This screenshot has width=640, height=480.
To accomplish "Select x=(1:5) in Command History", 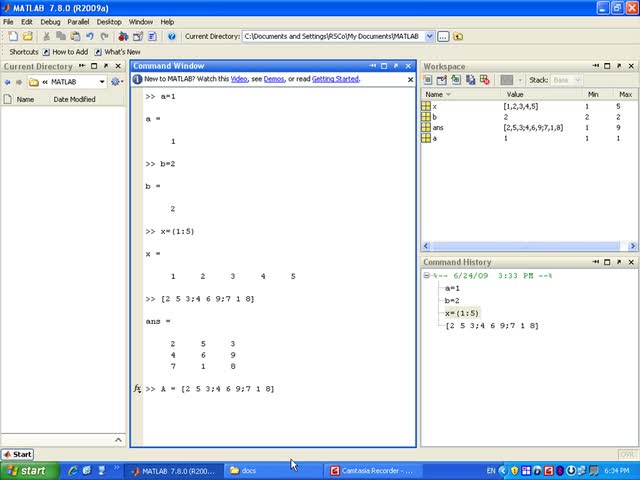I will pyautogui.click(x=462, y=313).
